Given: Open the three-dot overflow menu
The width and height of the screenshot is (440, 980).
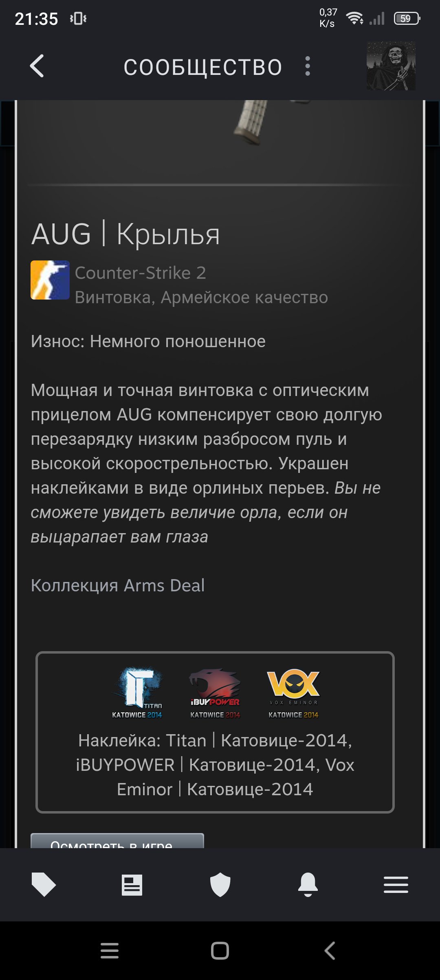Looking at the screenshot, I should click(308, 66).
